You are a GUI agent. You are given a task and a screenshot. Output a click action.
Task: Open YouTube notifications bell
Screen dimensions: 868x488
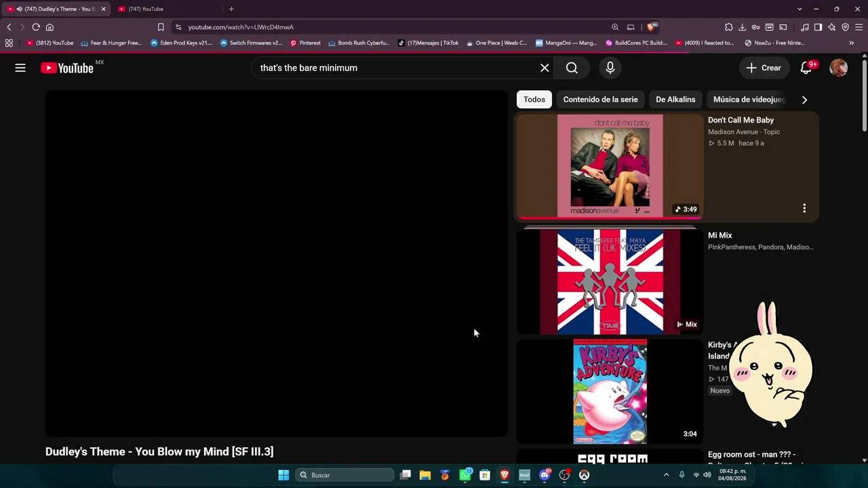click(806, 68)
